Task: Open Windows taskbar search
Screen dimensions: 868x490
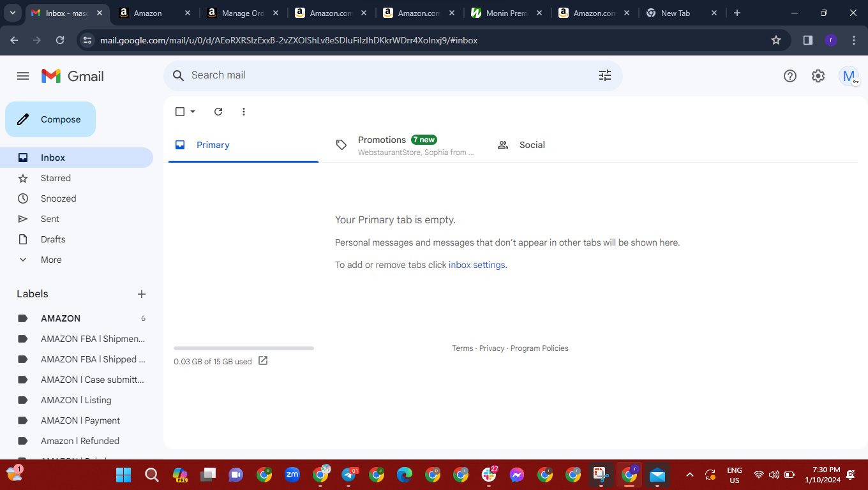Action: pyautogui.click(x=152, y=475)
